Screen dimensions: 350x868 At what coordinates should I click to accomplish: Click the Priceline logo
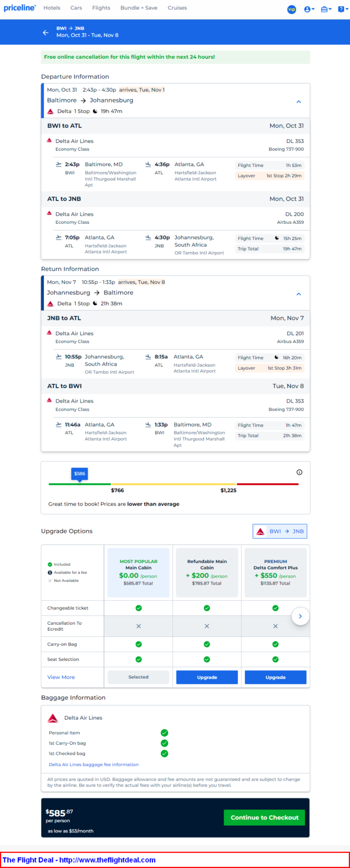[x=20, y=8]
